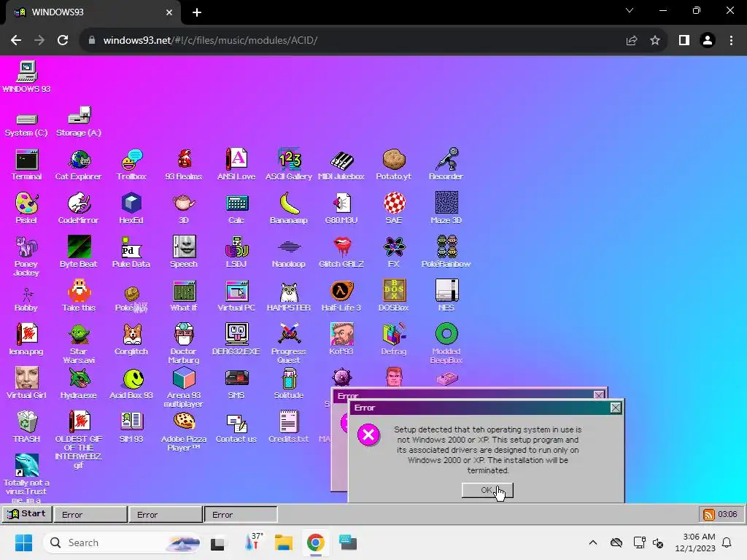Open the Potato.yt icon
Screen dimensions: 747x560
pyautogui.click(x=393, y=165)
